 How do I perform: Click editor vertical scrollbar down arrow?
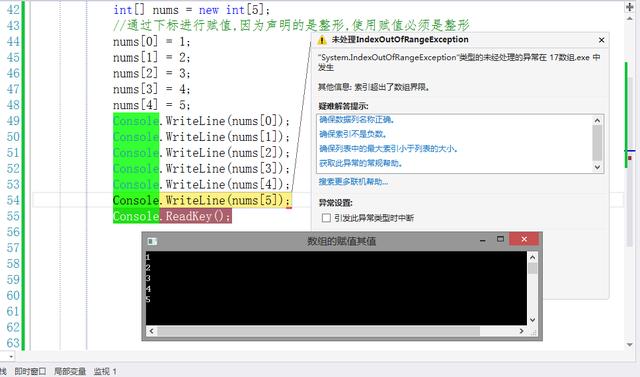629,345
